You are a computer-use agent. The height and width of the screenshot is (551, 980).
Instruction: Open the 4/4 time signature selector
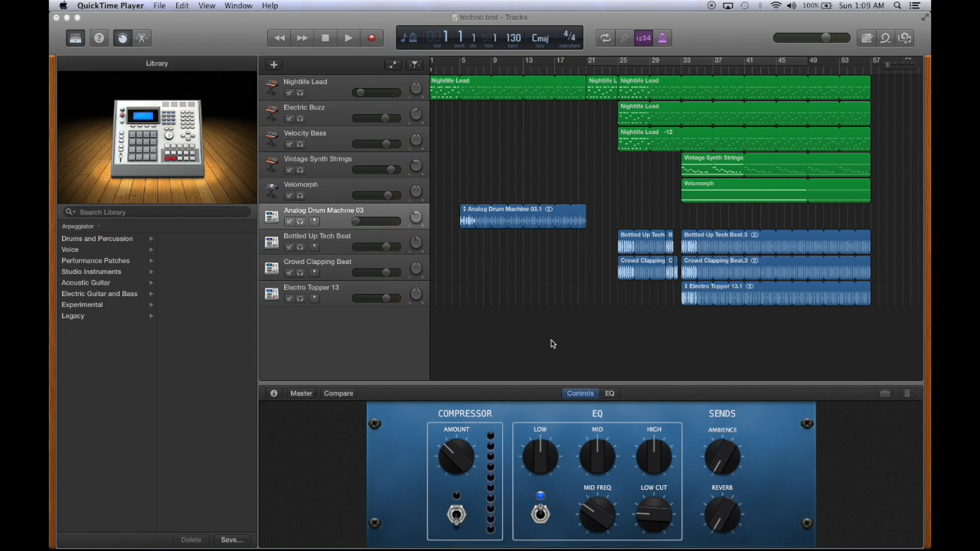click(x=569, y=37)
